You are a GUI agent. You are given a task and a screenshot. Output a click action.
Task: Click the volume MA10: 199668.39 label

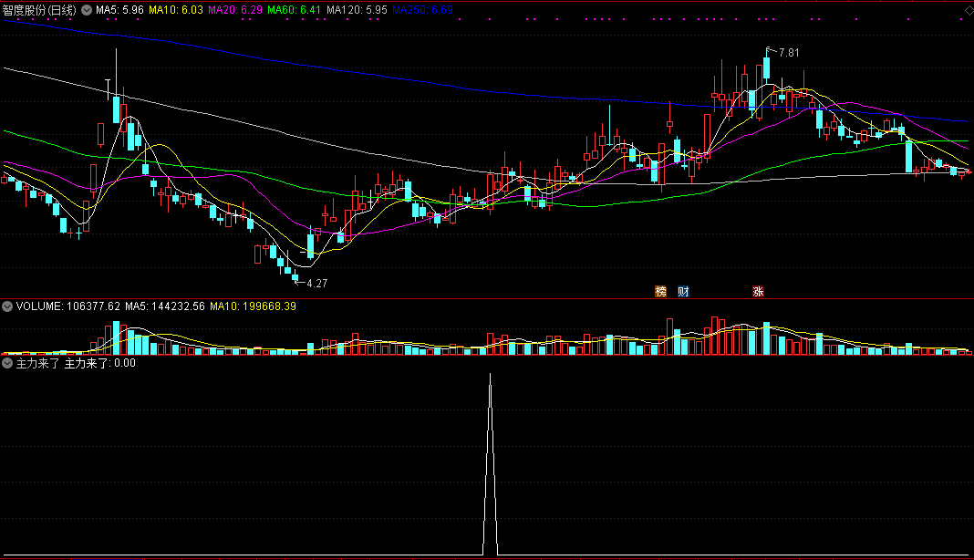pos(253,306)
